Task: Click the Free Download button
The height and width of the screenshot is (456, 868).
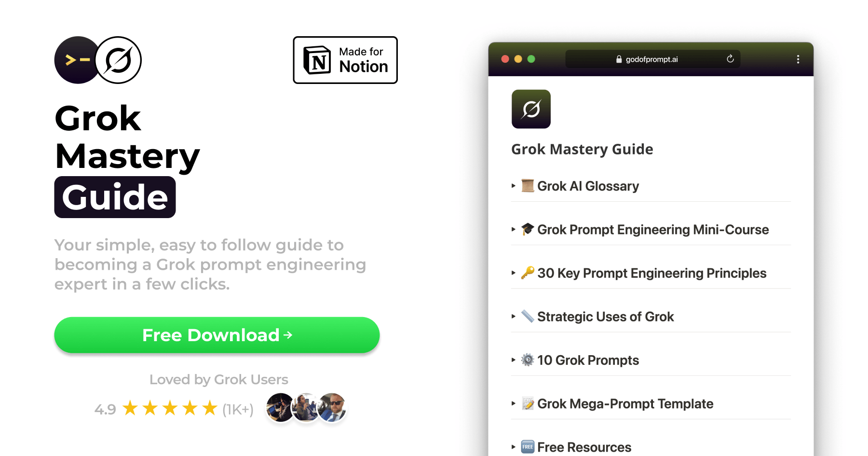Action: [x=217, y=335]
